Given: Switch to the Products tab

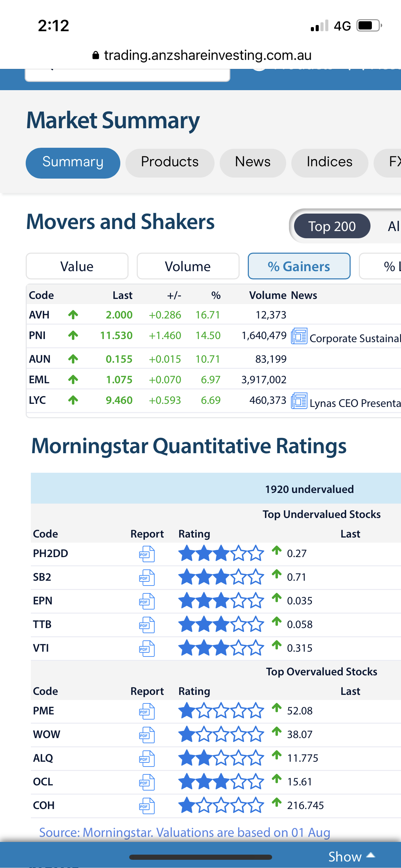Looking at the screenshot, I should tap(170, 163).
